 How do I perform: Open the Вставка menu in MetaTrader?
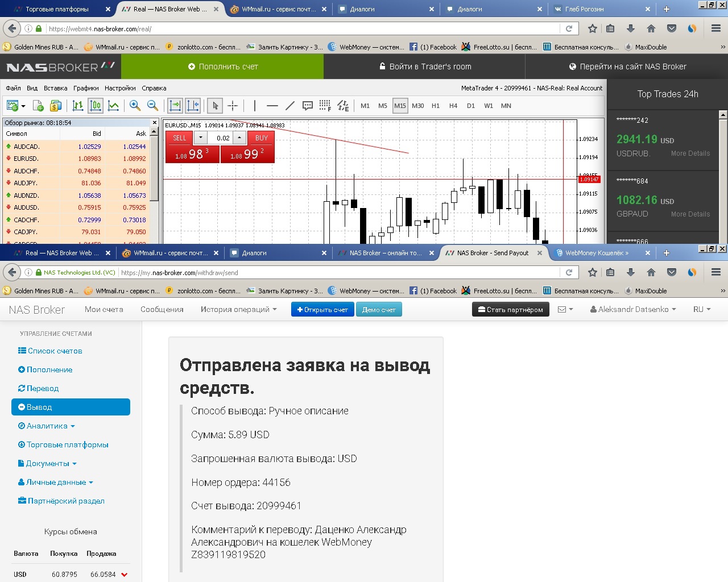pyautogui.click(x=55, y=88)
